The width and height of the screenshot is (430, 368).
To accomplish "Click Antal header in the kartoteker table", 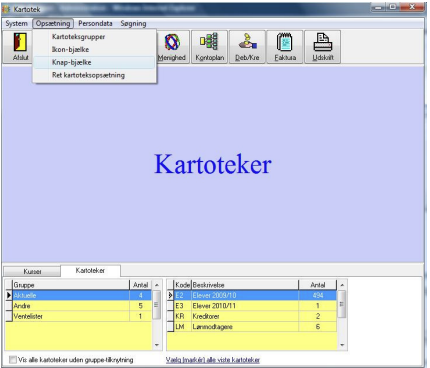I will click(318, 285).
